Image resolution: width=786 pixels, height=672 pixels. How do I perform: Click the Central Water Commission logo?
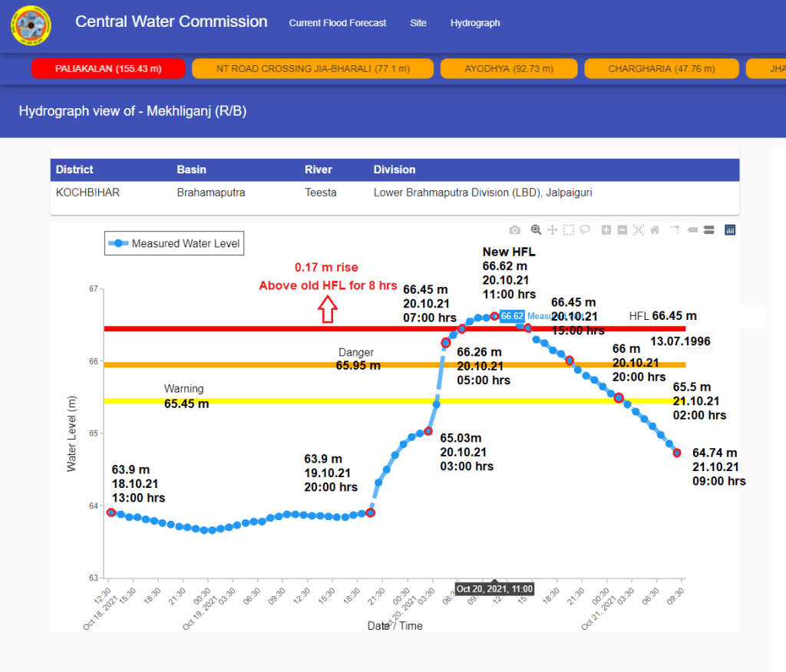pyautogui.click(x=31, y=26)
